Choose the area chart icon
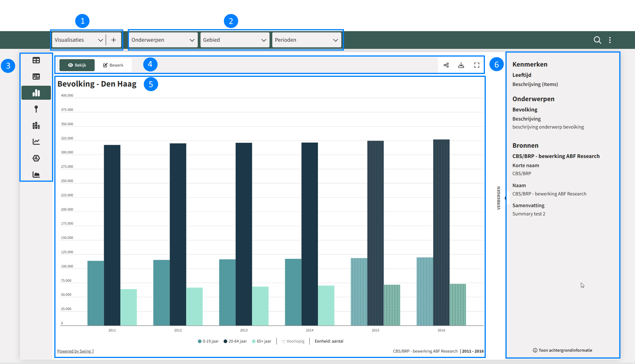This screenshot has width=635, height=364. tap(36, 174)
